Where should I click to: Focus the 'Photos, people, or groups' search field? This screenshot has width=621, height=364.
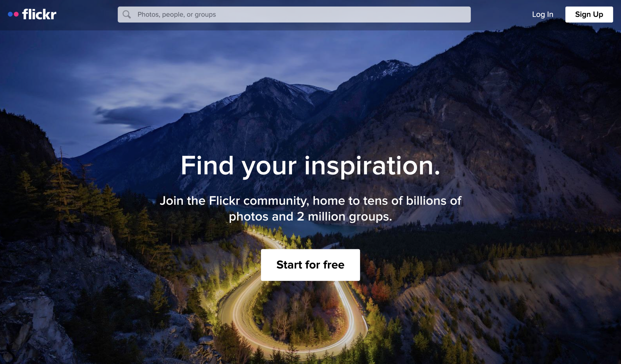tap(294, 15)
